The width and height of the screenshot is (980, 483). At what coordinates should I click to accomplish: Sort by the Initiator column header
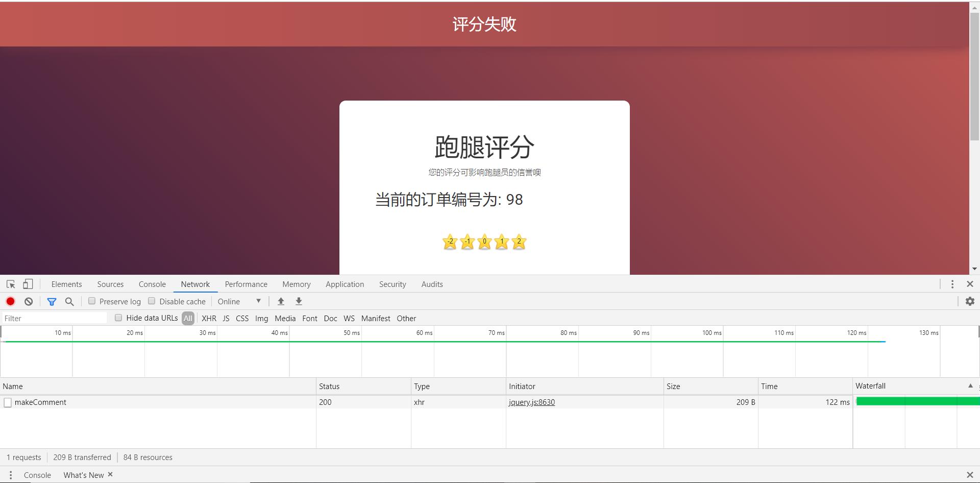(x=584, y=387)
